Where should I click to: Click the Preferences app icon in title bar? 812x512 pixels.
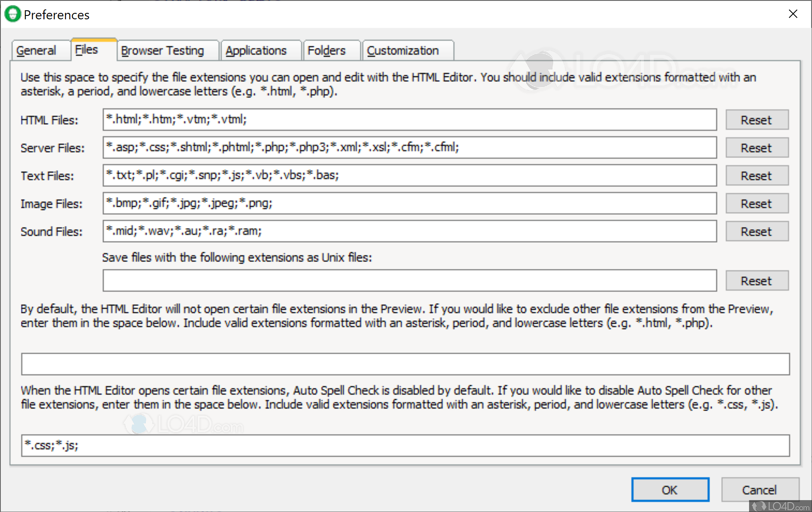pyautogui.click(x=12, y=14)
